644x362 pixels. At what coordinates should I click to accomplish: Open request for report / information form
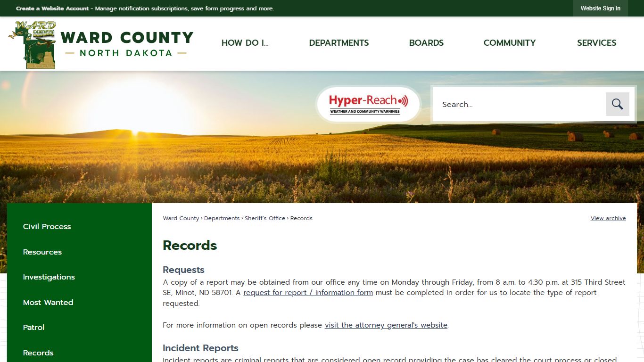(x=308, y=293)
